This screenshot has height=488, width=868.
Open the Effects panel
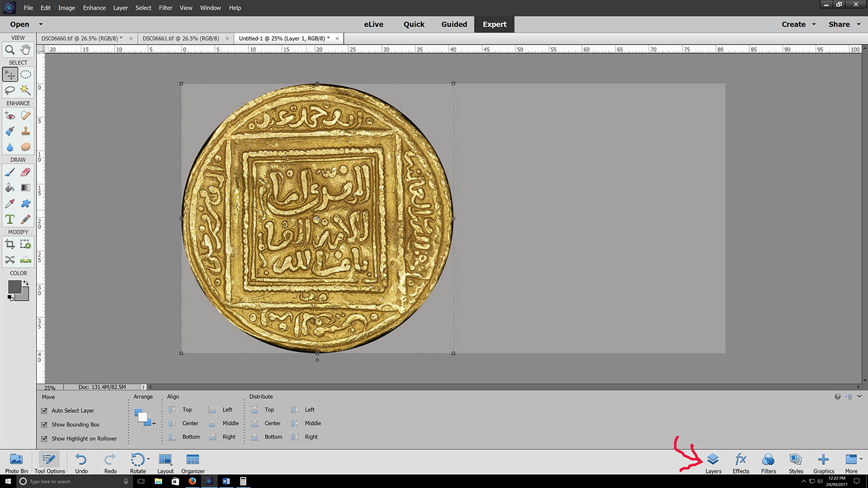pyautogui.click(x=741, y=463)
